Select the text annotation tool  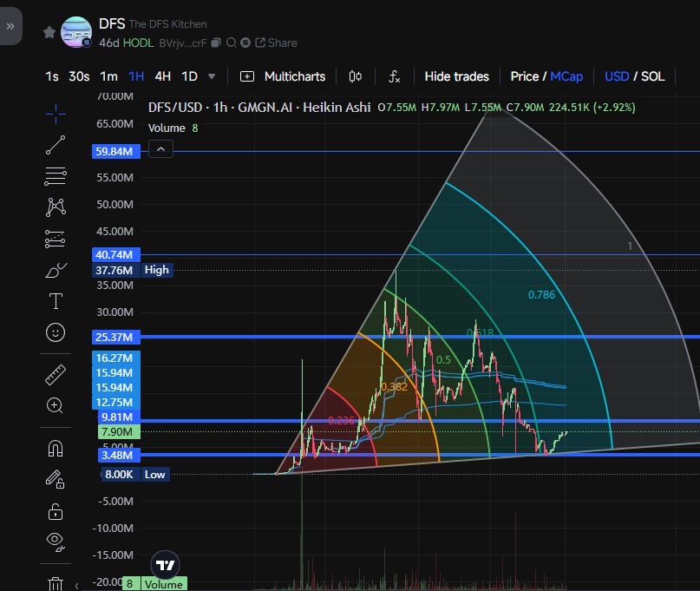(55, 301)
